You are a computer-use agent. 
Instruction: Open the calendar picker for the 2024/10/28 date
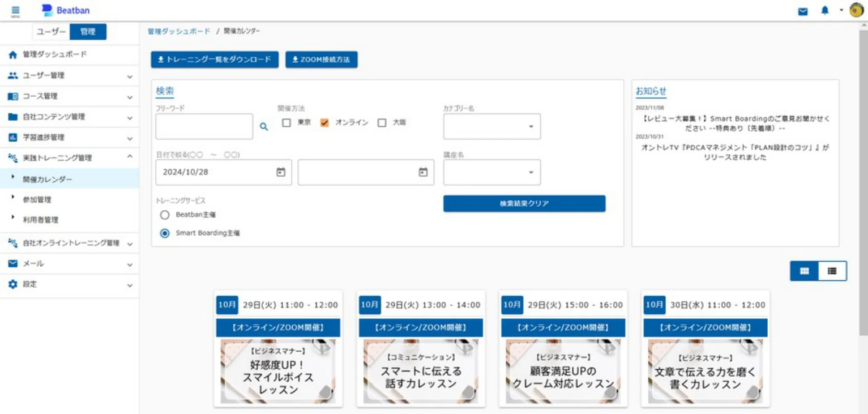(x=281, y=172)
